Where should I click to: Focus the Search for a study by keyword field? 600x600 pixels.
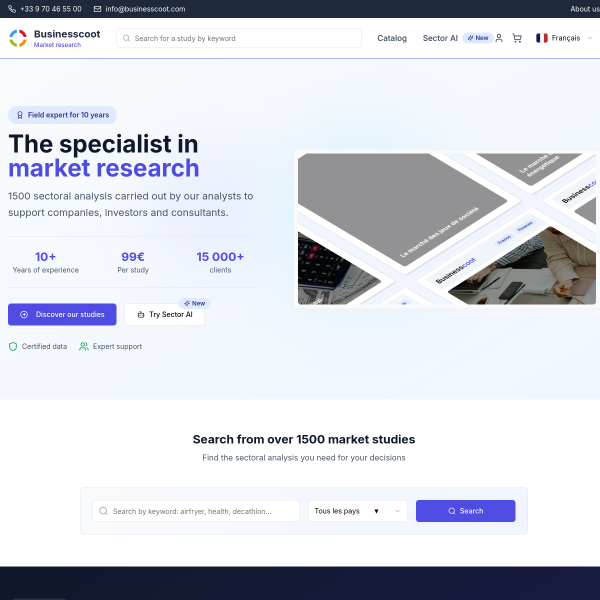click(239, 38)
